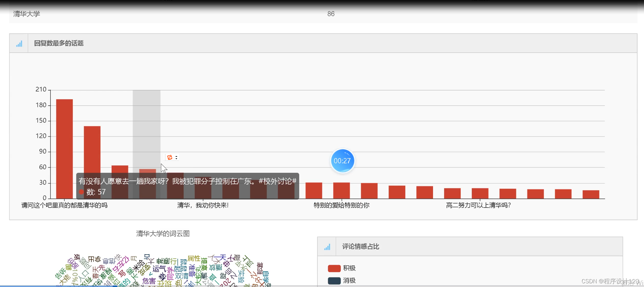Click the chart icon beside 评论情感占比
This screenshot has height=287, width=644.
coord(327,247)
